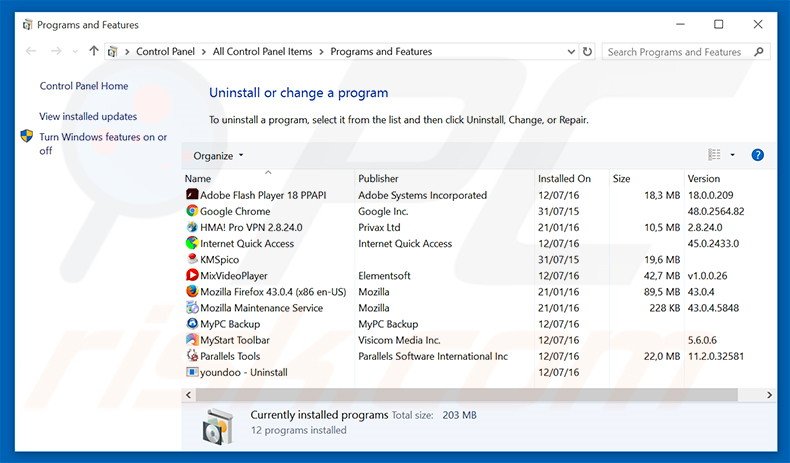Click size 89,5 MB

(662, 292)
